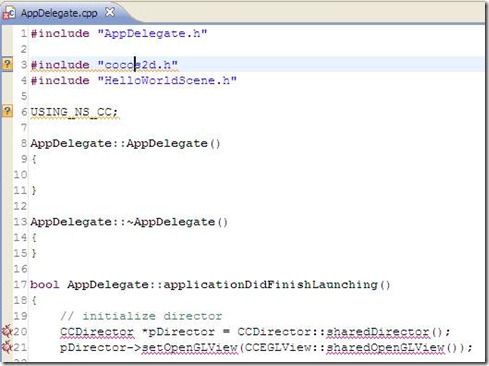489x366 pixels.
Task: Click the error marker on line 20
Action: coord(7,331)
